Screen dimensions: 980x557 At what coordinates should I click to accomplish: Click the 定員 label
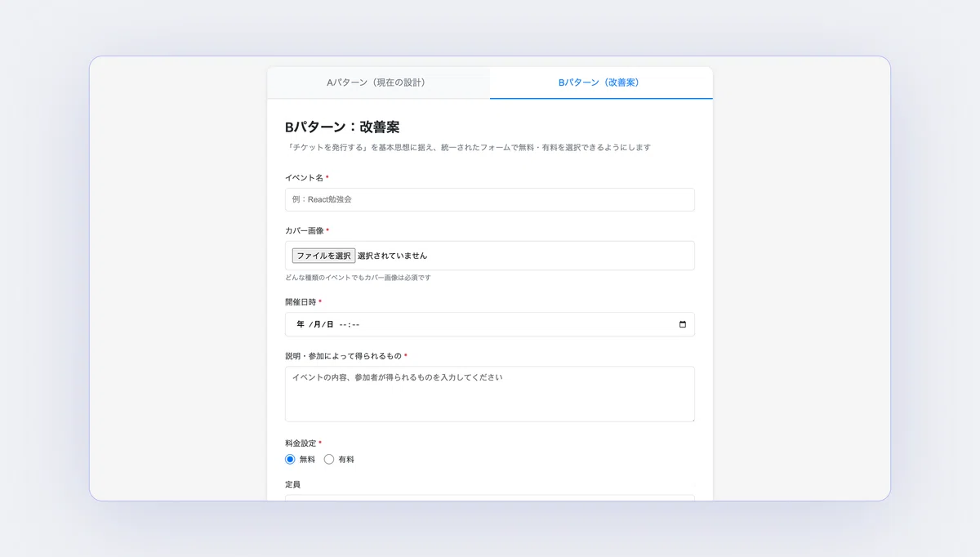(292, 484)
